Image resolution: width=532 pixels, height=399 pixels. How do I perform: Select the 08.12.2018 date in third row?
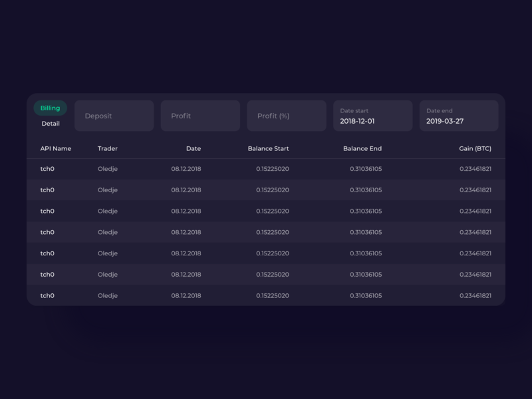point(186,211)
